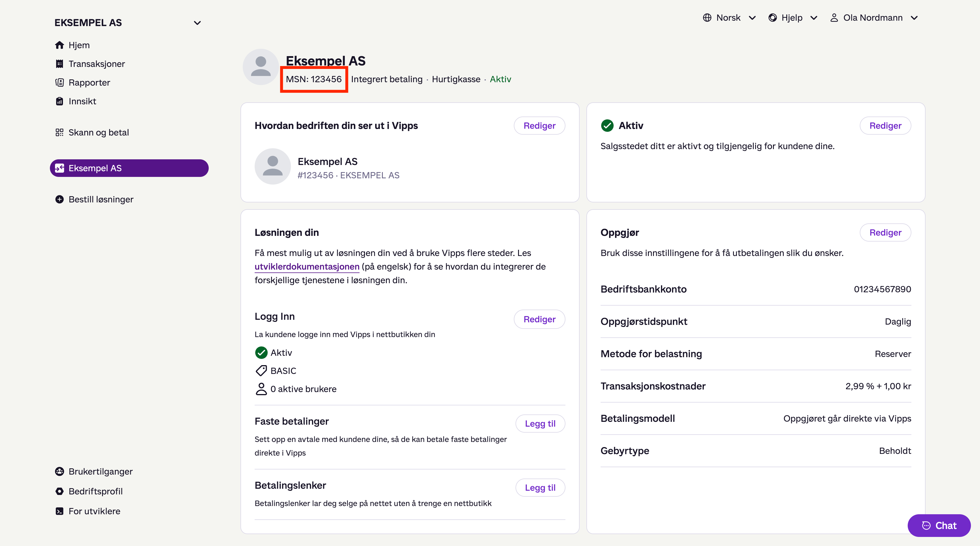Click the Bedriftsbankkonto label
This screenshot has height=546, width=980.
pos(643,289)
